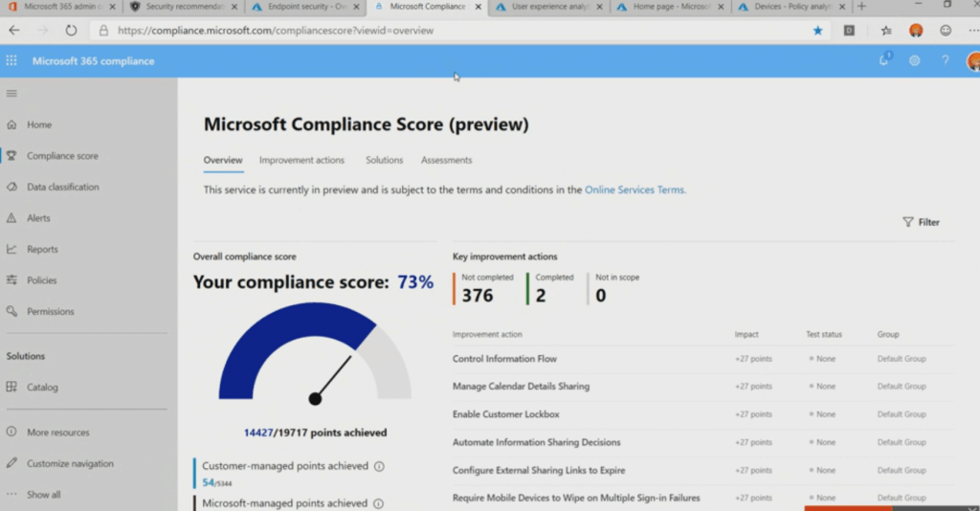
Task: Go back with browser back arrow
Action: pos(13,30)
